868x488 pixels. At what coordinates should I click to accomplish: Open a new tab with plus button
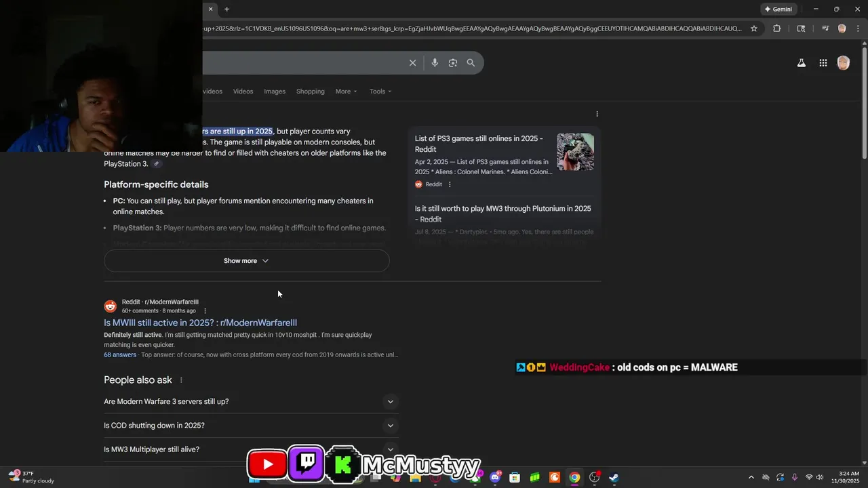click(226, 9)
